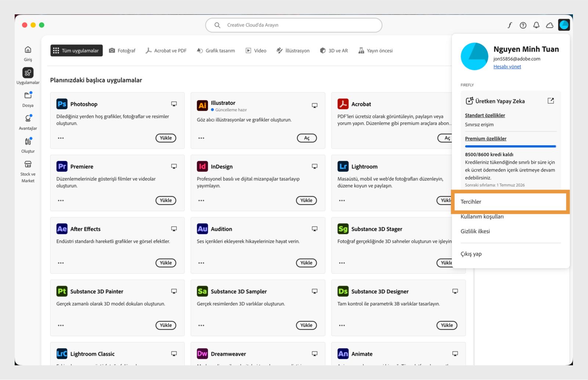Click the cloud sync status icon
The image size is (588, 380).
click(x=550, y=25)
